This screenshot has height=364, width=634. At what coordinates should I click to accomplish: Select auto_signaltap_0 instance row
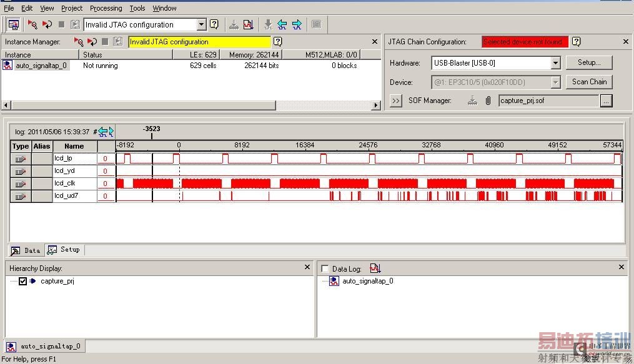[191, 66]
